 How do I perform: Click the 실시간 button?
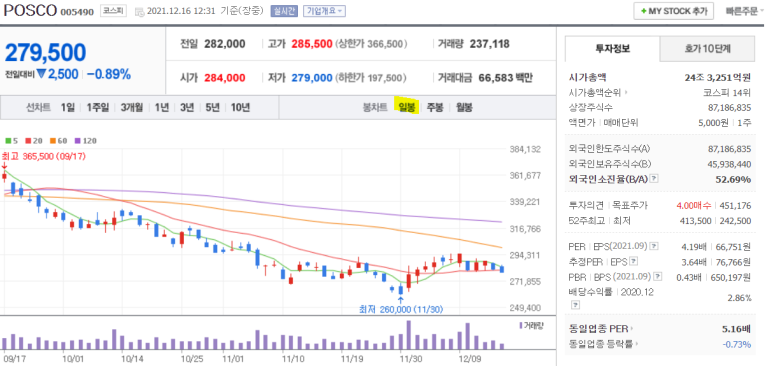click(x=284, y=11)
